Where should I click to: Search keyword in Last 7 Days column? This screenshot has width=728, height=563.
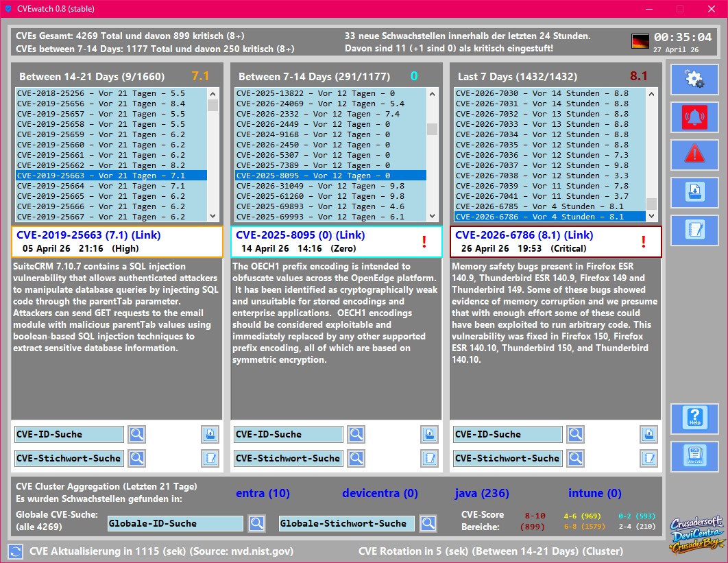(x=575, y=458)
